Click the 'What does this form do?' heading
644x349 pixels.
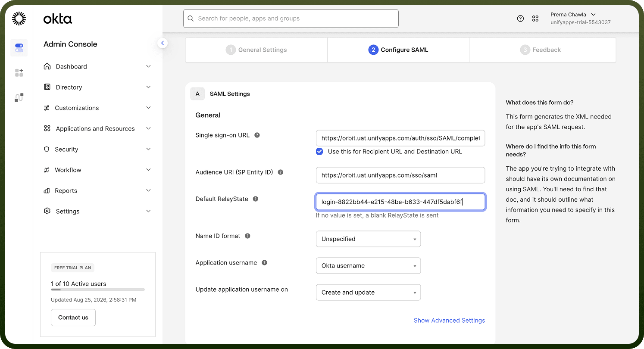[539, 103]
